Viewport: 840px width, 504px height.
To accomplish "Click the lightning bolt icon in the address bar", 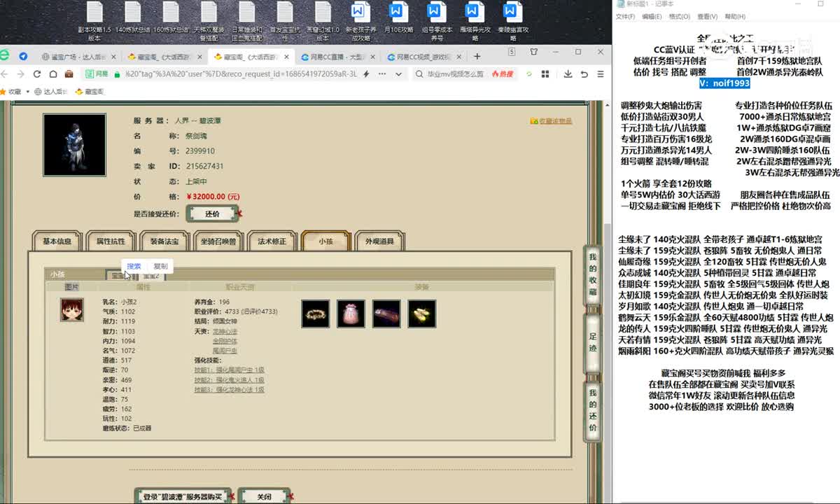I will coord(366,75).
